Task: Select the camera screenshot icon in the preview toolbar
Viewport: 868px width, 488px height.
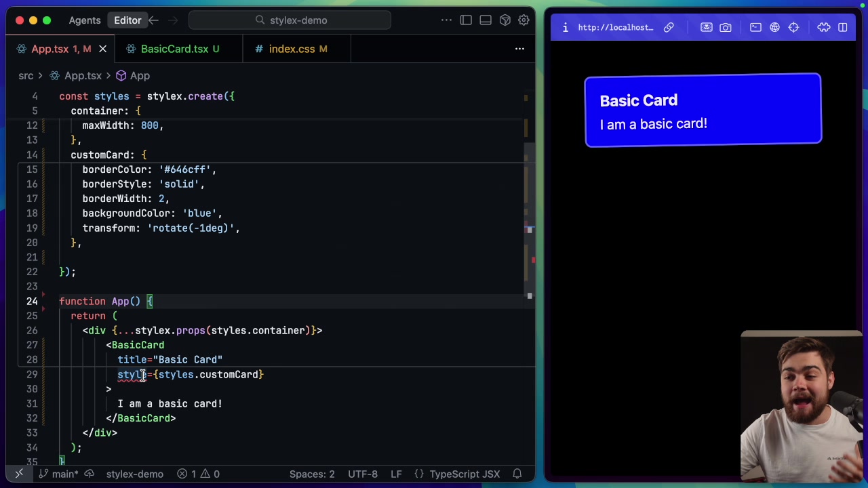Action: [726, 27]
